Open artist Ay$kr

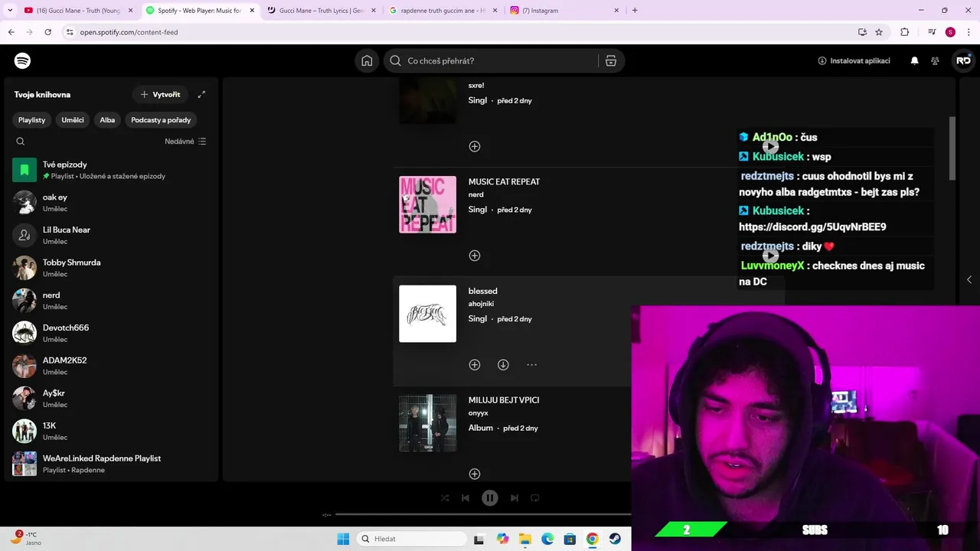(x=111, y=399)
